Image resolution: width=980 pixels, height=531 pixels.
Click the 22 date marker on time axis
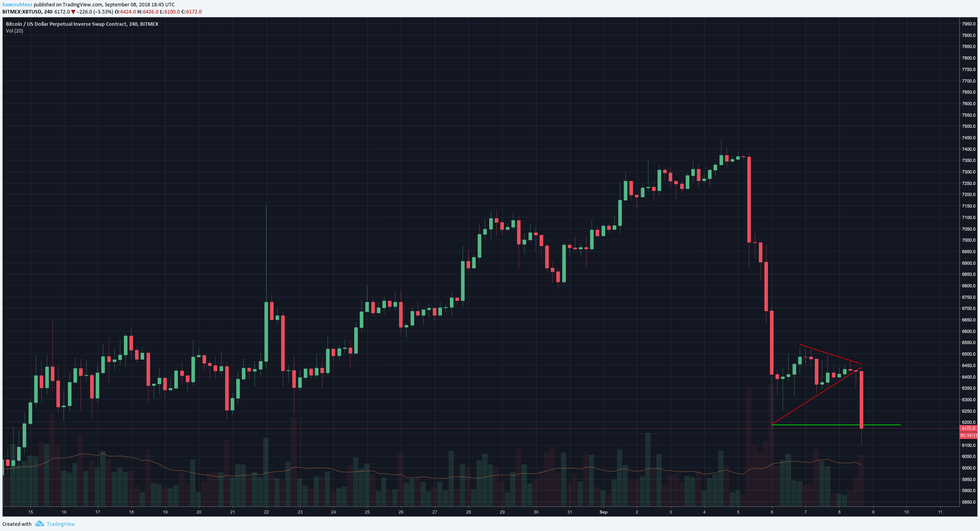[266, 512]
